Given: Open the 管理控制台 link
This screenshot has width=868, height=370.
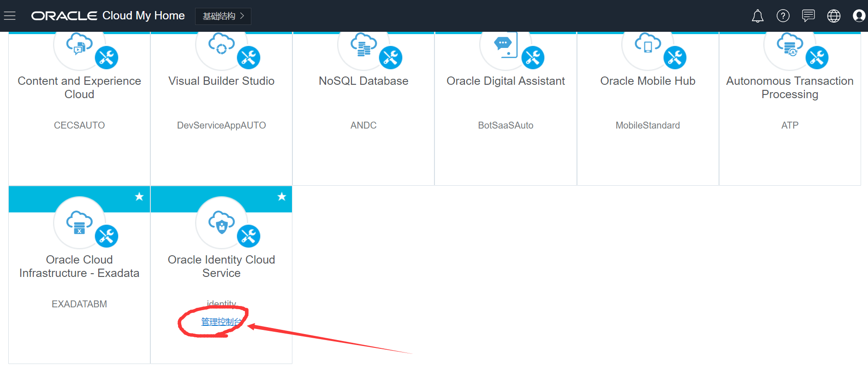Looking at the screenshot, I should click(x=221, y=322).
